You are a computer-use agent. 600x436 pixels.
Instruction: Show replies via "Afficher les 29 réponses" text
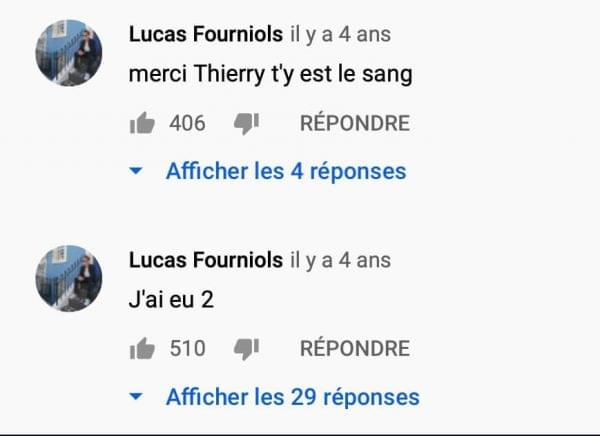tap(293, 397)
